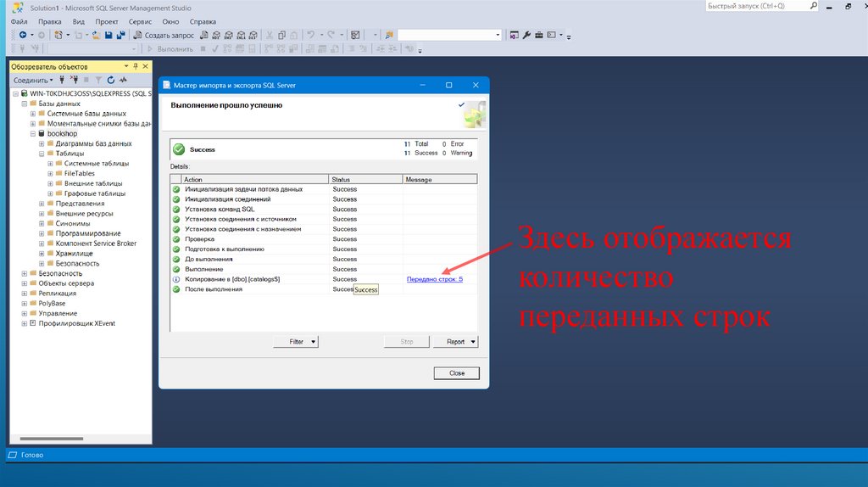Click the Solution Explorer icon beside the wrench
868x487 pixels.
point(515,35)
